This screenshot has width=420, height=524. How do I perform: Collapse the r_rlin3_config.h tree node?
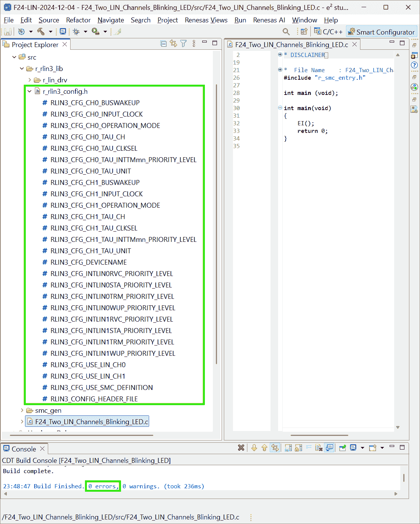tap(30, 92)
